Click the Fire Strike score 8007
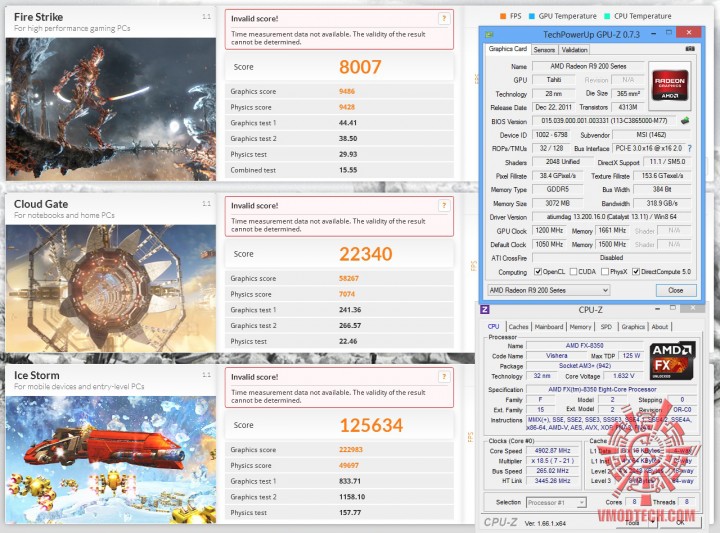 point(360,67)
